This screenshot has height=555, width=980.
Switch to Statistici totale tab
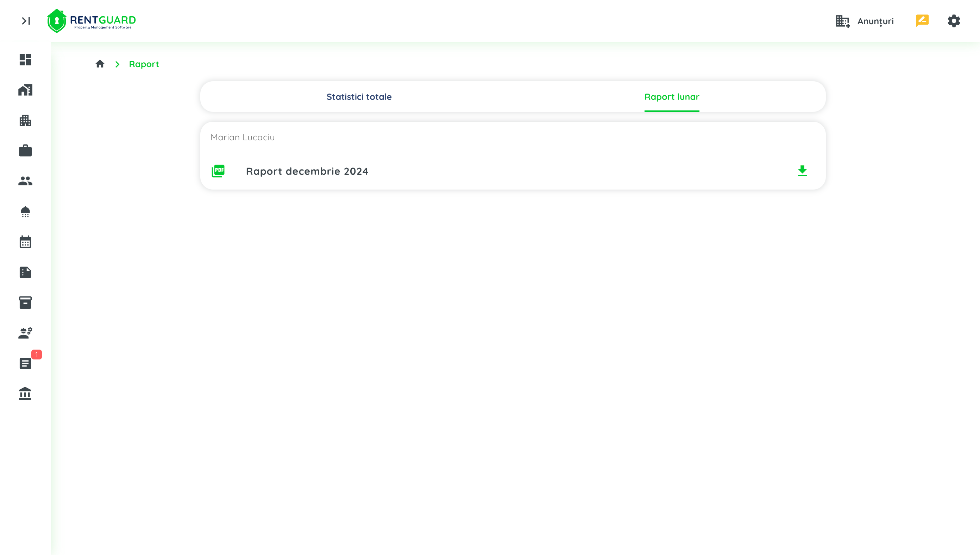pos(359,97)
